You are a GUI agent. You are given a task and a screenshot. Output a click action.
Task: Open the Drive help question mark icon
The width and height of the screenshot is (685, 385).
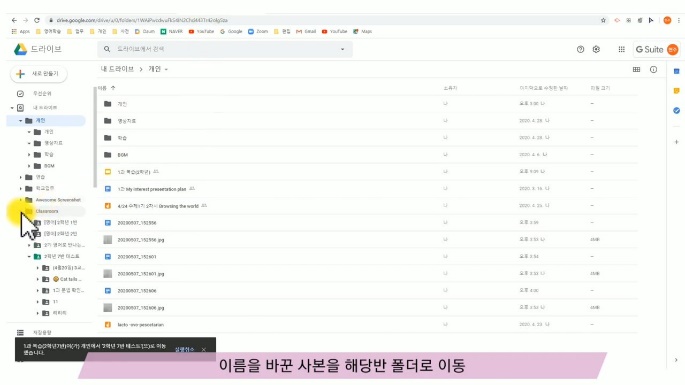[x=580, y=49]
